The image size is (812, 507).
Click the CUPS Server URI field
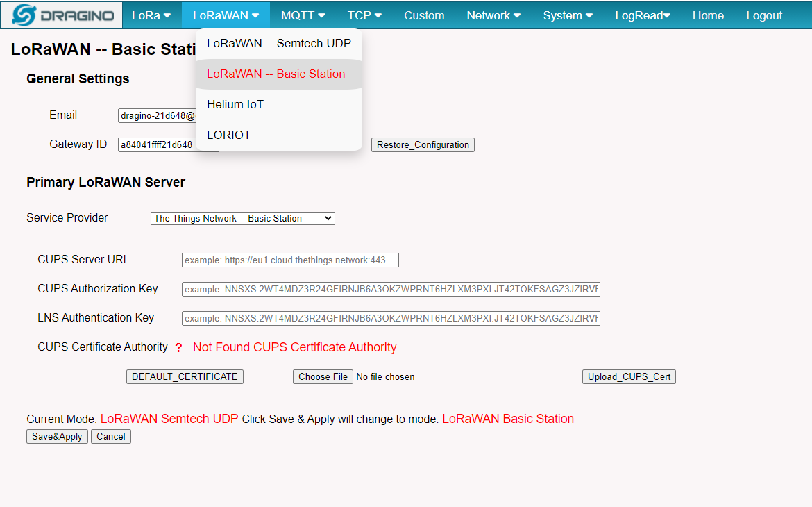tap(290, 260)
